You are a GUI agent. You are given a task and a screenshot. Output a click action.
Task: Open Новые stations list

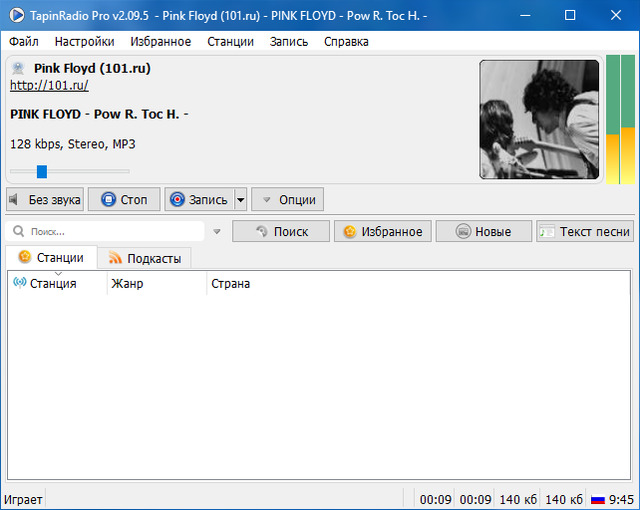(482, 231)
